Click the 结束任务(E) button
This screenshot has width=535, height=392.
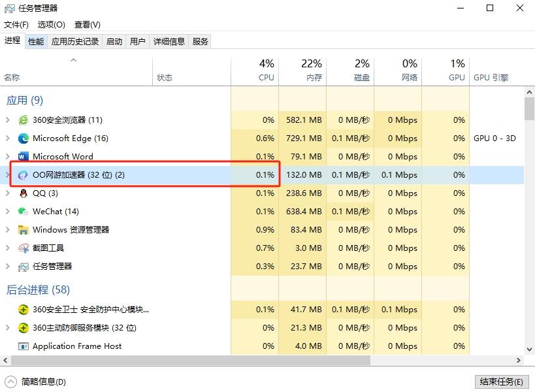coord(501,382)
